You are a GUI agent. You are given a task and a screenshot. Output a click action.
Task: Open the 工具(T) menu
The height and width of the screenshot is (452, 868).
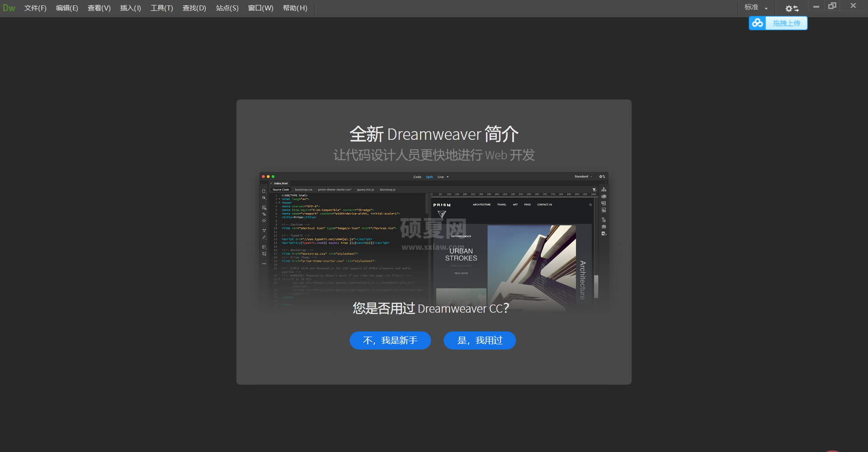point(162,8)
